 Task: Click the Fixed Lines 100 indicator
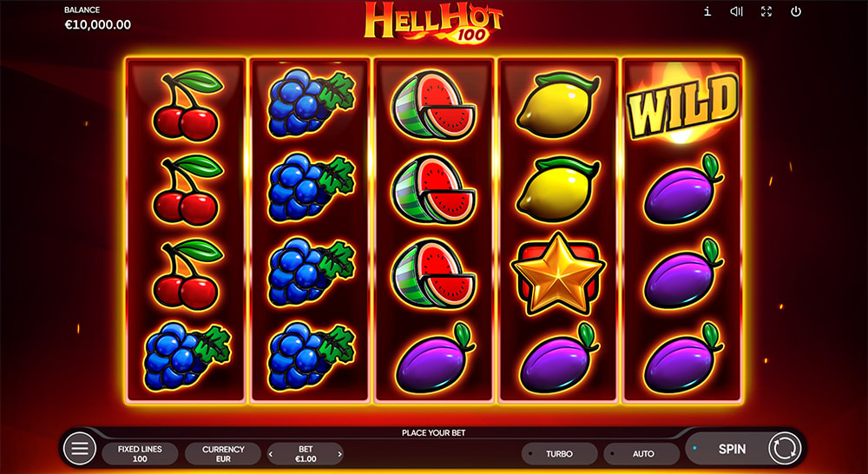click(x=140, y=453)
